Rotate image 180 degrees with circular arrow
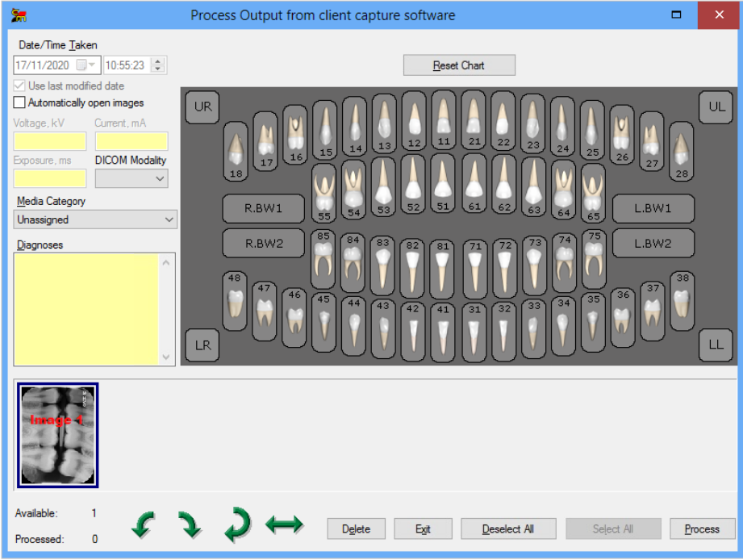The image size is (743, 560). 237,525
